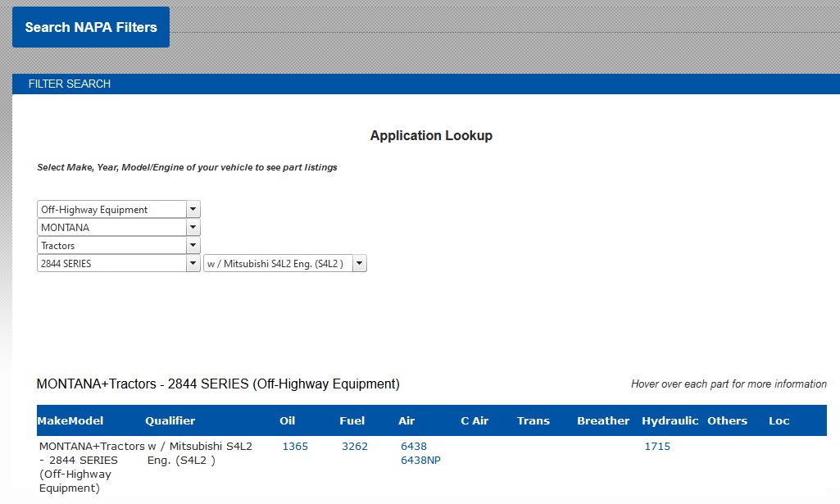840x504 pixels.
Task: Open the Mitsubishi S4L2 Eng. engine dropdown
Action: pyautogui.click(x=285, y=264)
